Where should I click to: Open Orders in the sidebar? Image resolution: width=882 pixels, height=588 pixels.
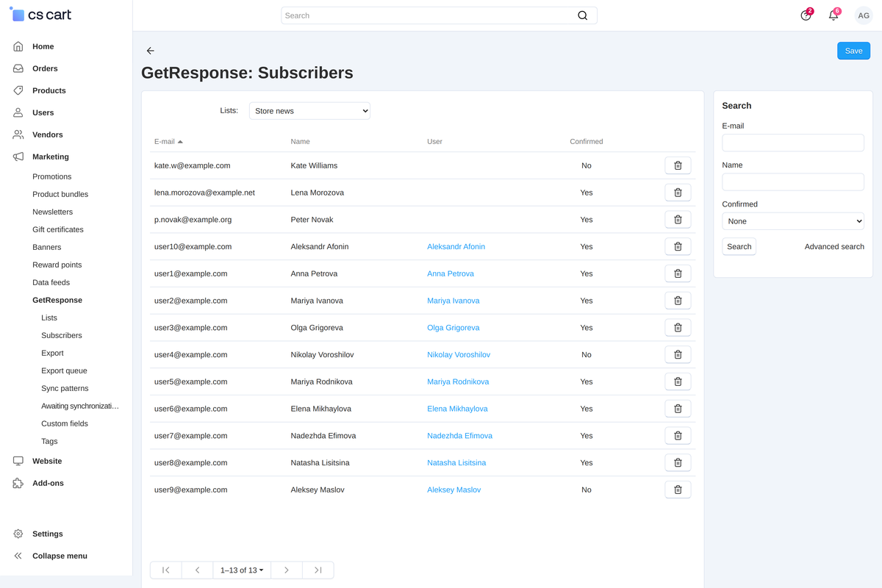tap(45, 68)
